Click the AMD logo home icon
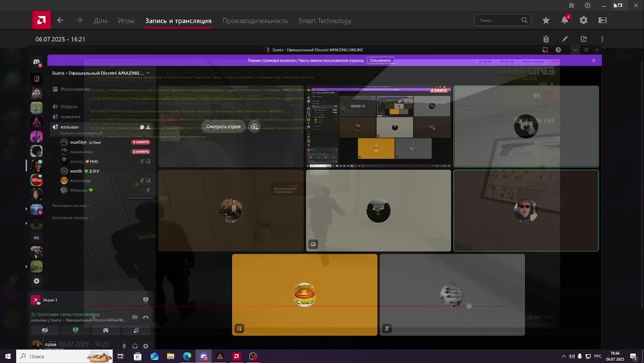This screenshot has width=644, height=363. click(x=41, y=20)
